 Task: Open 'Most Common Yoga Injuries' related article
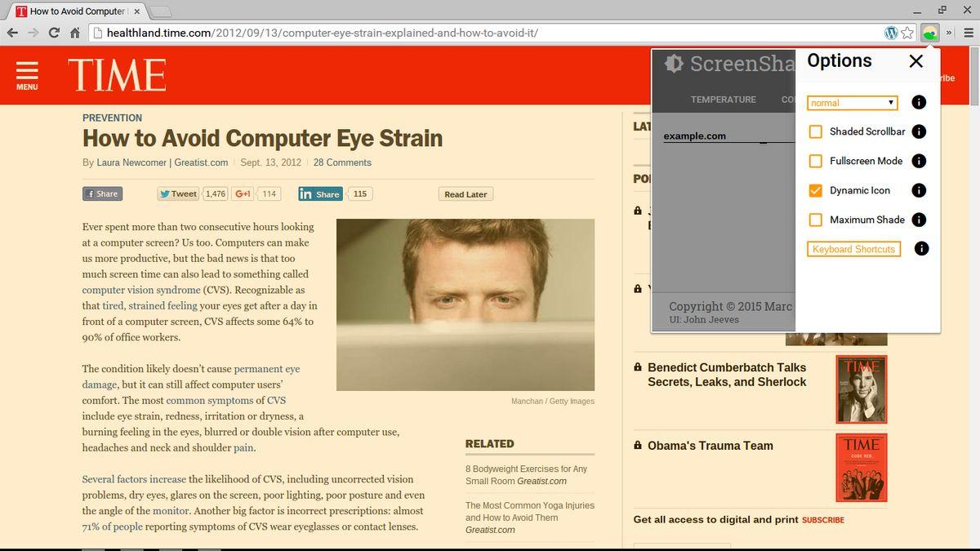click(530, 518)
